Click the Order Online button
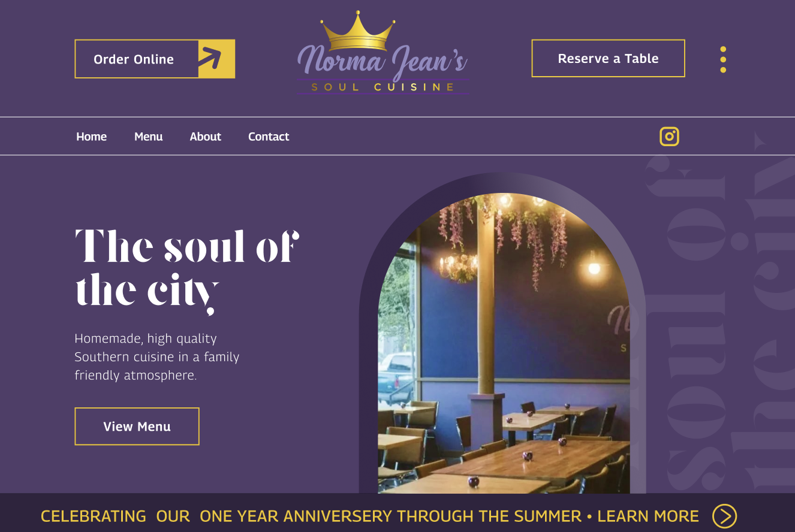The height and width of the screenshot is (532, 795). 155,59
